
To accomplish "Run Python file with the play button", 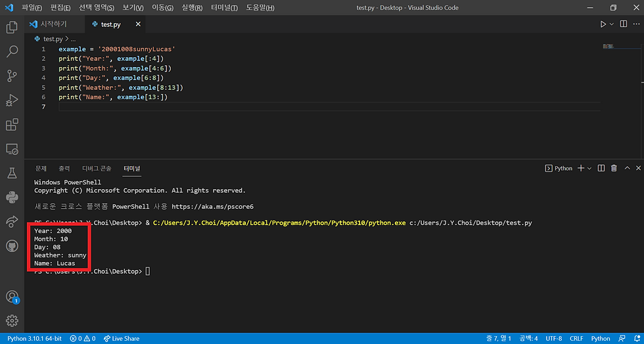I will pos(603,24).
